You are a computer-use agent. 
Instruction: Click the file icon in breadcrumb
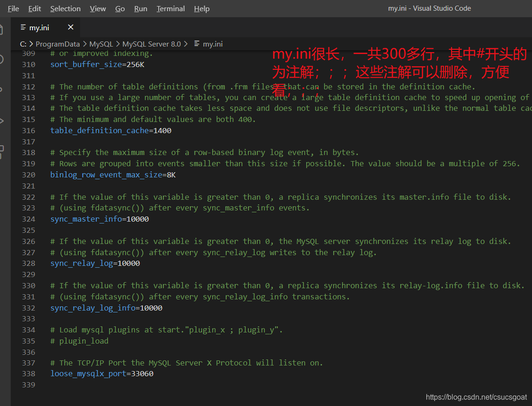(197, 44)
